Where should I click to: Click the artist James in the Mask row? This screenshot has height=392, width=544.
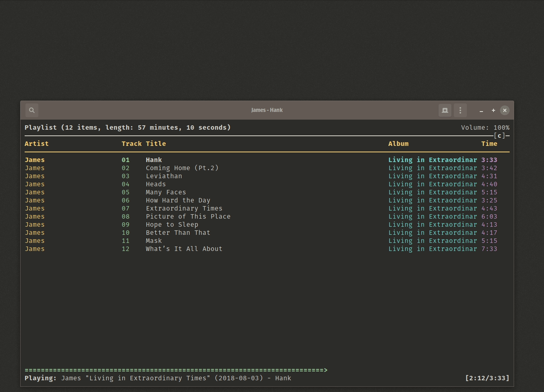point(35,241)
